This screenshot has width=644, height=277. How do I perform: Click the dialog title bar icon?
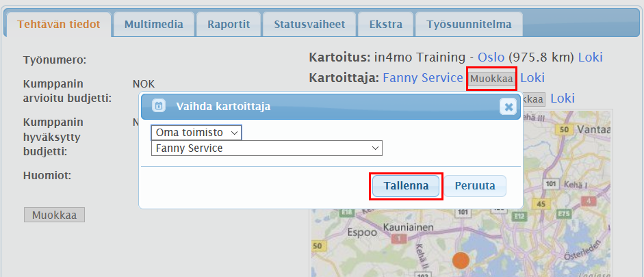tap(158, 106)
